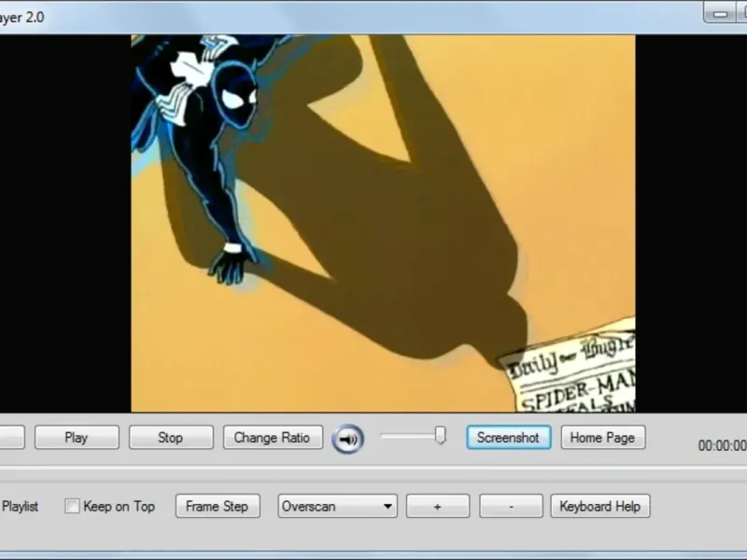747x560 pixels.
Task: Click the video frame showing Spider-Man
Action: (383, 223)
